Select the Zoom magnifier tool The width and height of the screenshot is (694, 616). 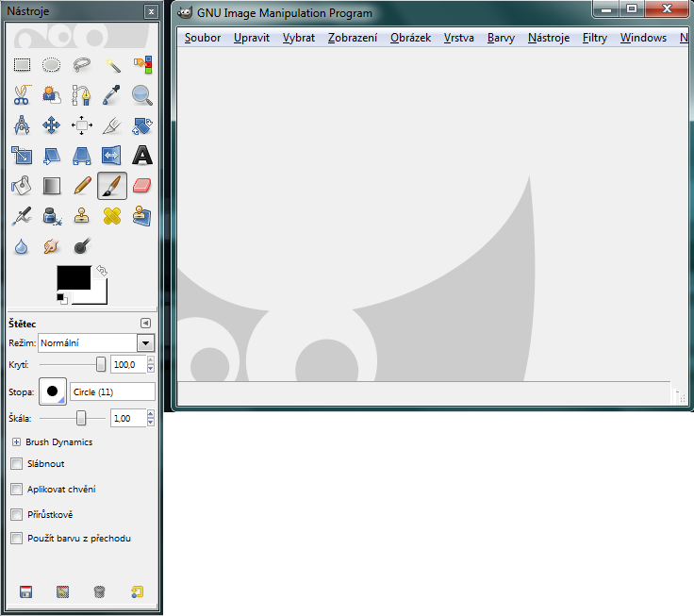point(142,95)
